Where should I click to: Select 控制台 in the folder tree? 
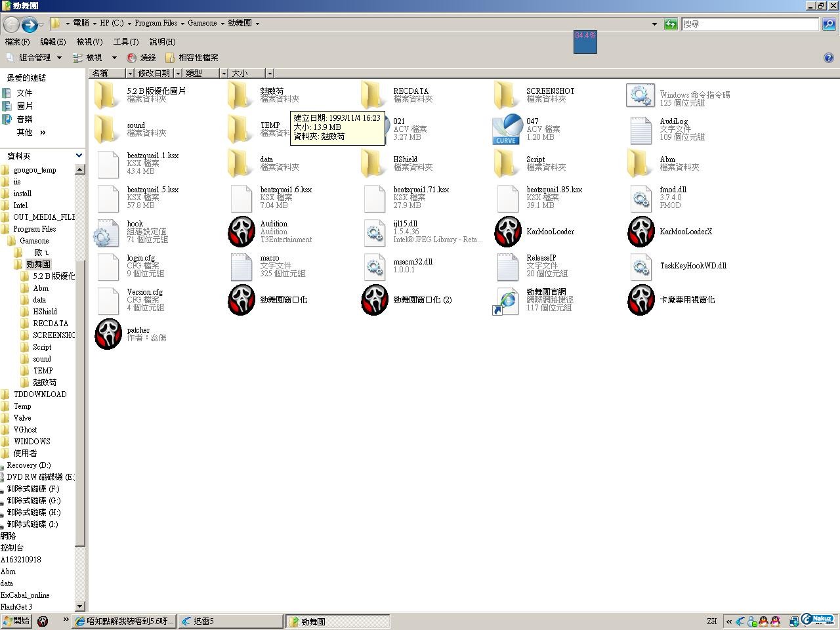pyautogui.click(x=12, y=548)
